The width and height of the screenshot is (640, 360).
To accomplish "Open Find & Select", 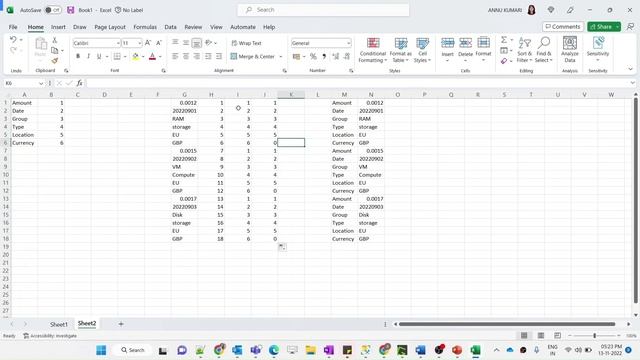I will click(x=544, y=50).
